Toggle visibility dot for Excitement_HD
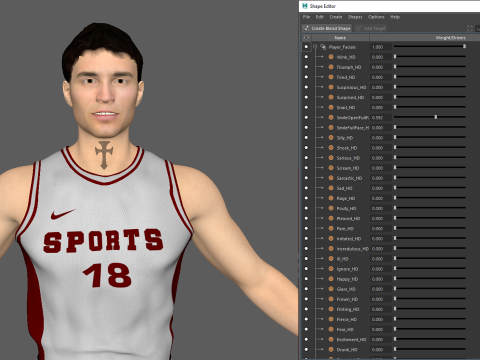Screen dimensions: 480x360 [306, 339]
